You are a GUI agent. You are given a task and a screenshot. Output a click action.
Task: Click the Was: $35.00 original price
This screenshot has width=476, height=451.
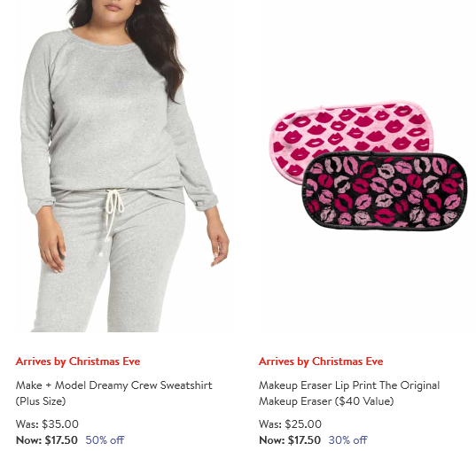(47, 424)
